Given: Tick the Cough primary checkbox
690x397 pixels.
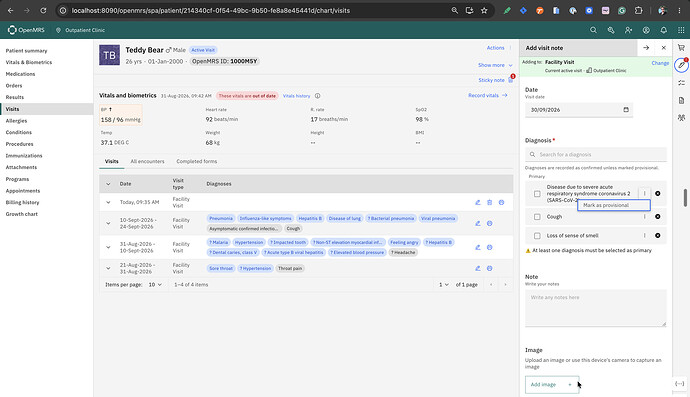Looking at the screenshot, I should pyautogui.click(x=537, y=217).
